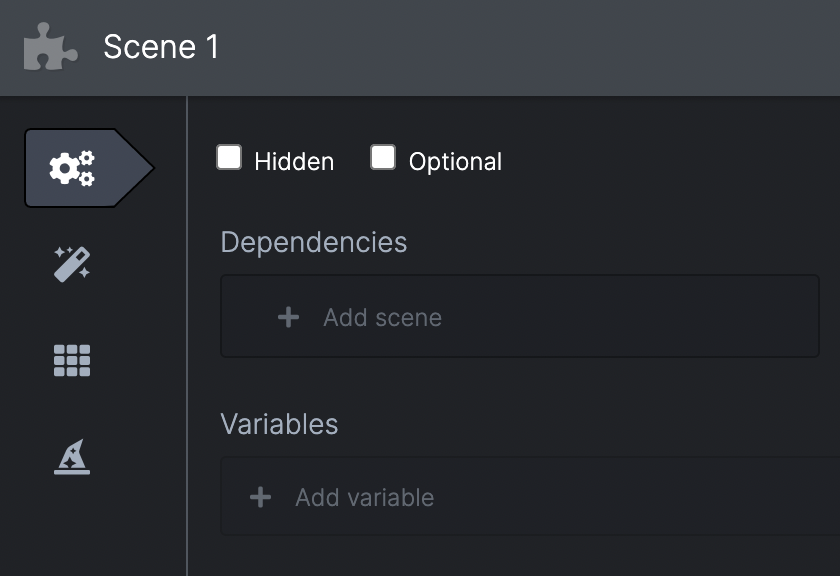Screen dimensions: 840x576
Task: Check the Optional checkbox
Action: click(382, 156)
